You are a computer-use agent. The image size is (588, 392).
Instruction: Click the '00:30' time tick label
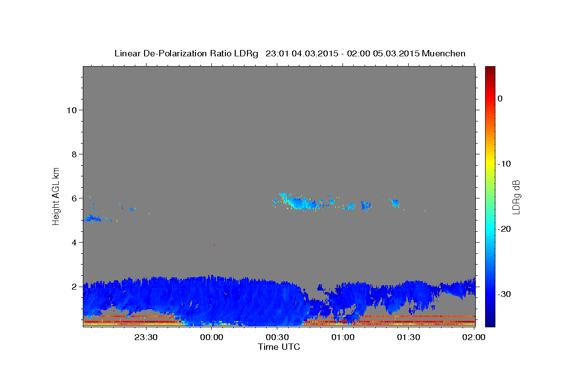click(277, 338)
